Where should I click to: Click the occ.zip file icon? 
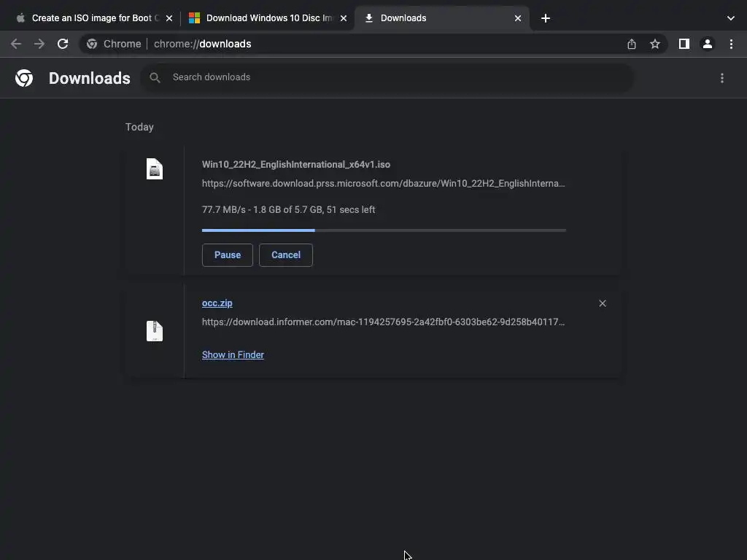pos(155,331)
